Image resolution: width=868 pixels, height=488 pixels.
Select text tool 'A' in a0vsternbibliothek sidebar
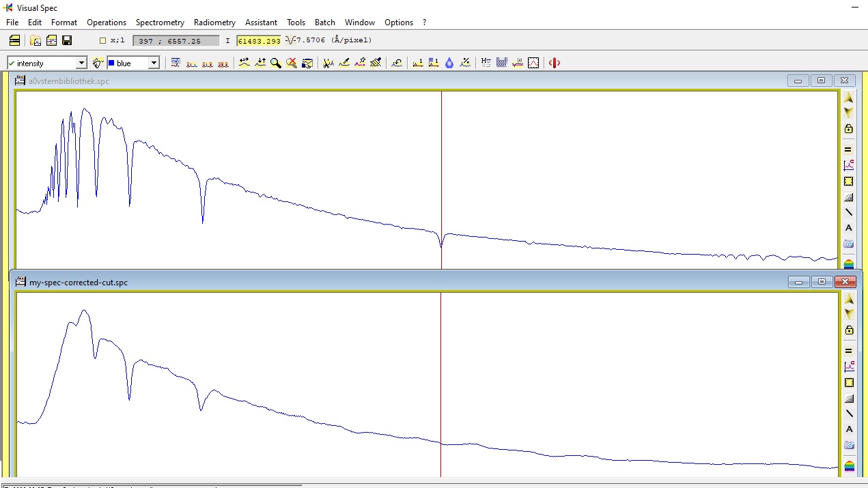pos(849,228)
